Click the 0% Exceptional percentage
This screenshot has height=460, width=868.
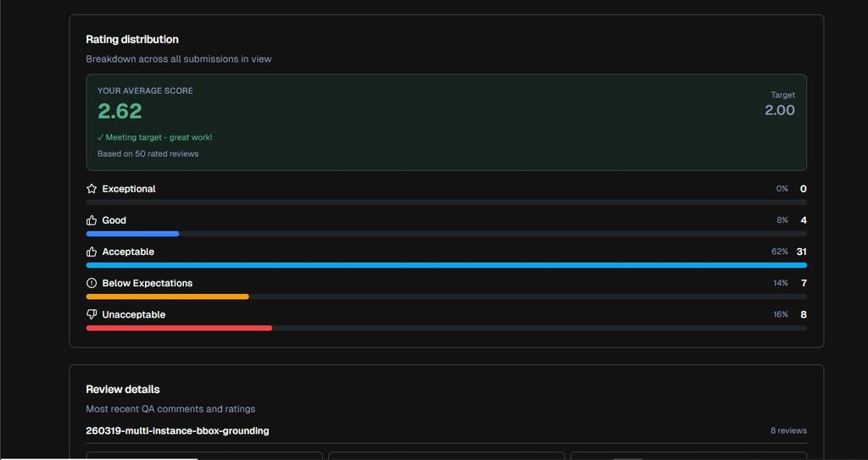click(782, 189)
